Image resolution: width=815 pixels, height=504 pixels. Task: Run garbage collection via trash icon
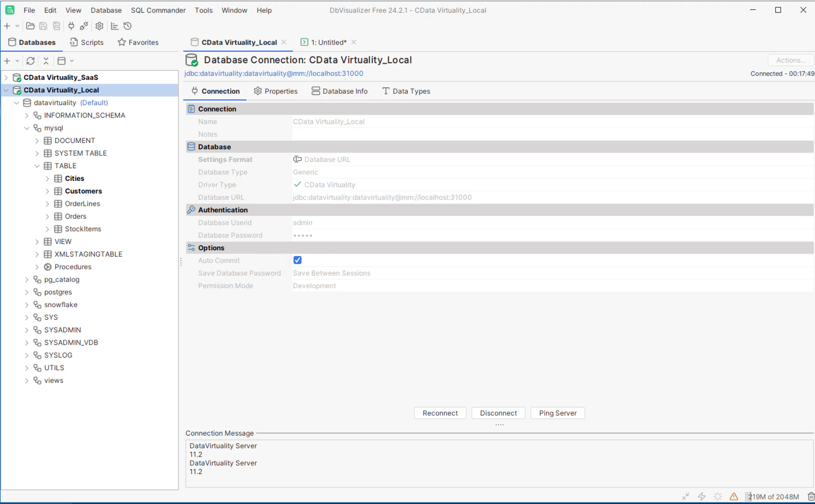point(810,497)
